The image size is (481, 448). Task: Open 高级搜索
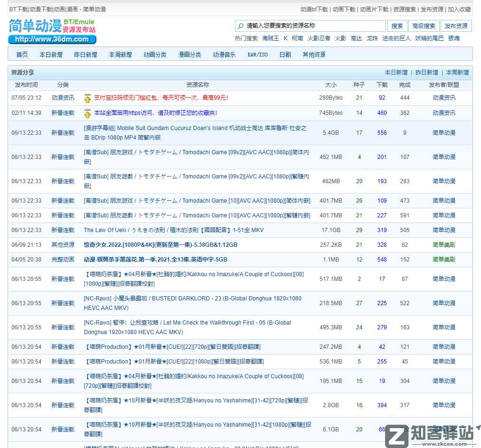(424, 26)
